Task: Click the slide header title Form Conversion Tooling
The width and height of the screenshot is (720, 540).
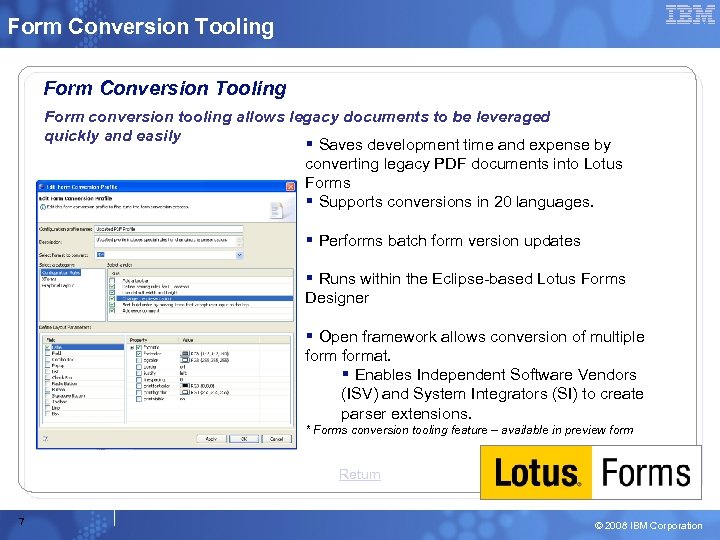Action: pos(141,26)
